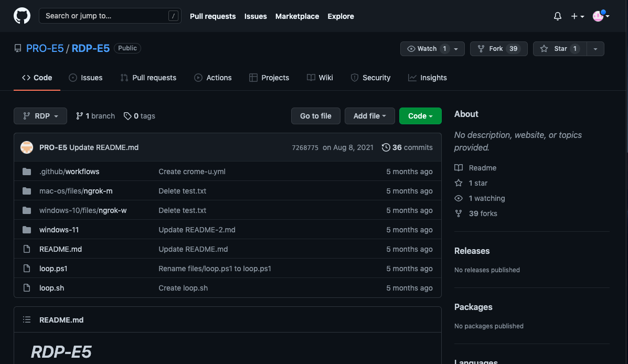628x364 pixels.
Task: Open the Readme link in About
Action: (475, 168)
